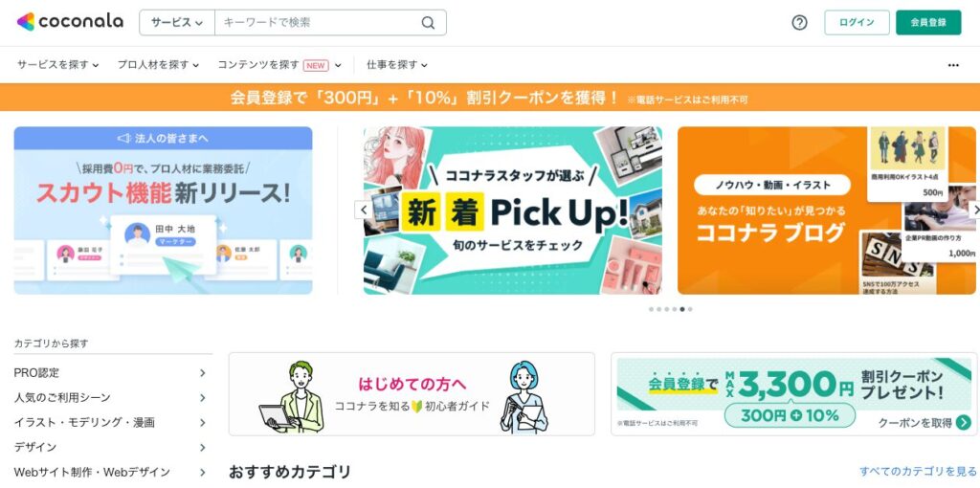Click the keyword search input field
980x488 pixels.
tap(319, 23)
